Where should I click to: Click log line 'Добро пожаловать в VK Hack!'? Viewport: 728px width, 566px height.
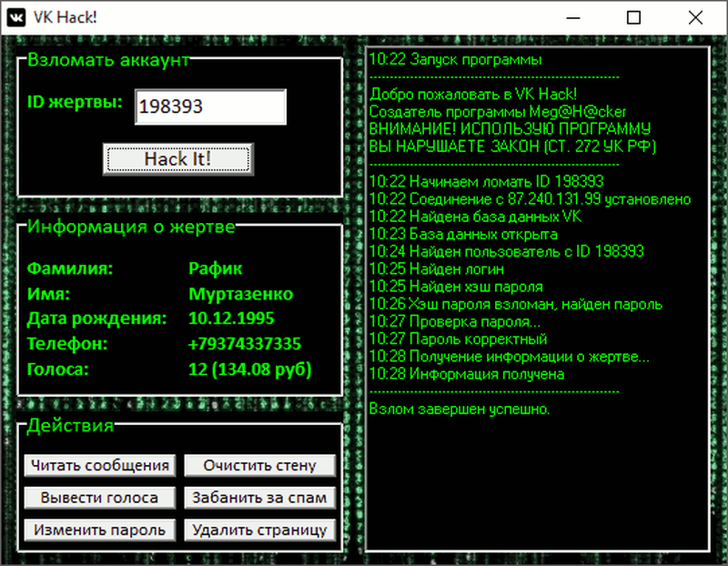473,95
